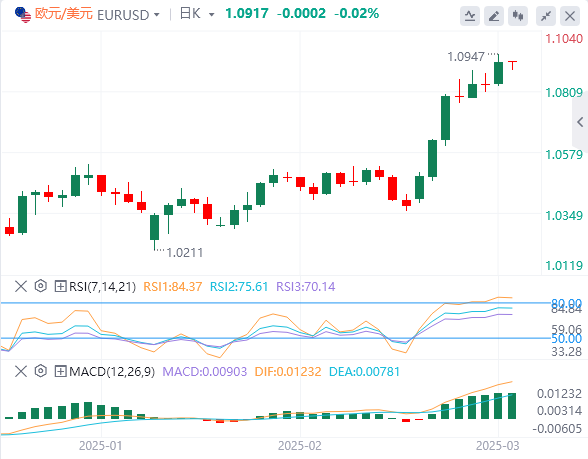Click the -0.00605 MACD axis value
588x459 pixels.
click(x=557, y=429)
